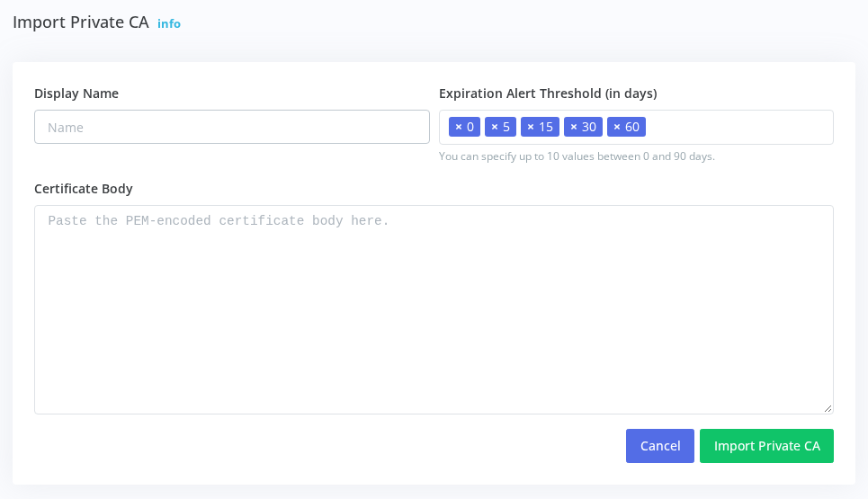The image size is (868, 499).
Task: Remove the 30 days threshold tag
Action: pyautogui.click(x=574, y=128)
